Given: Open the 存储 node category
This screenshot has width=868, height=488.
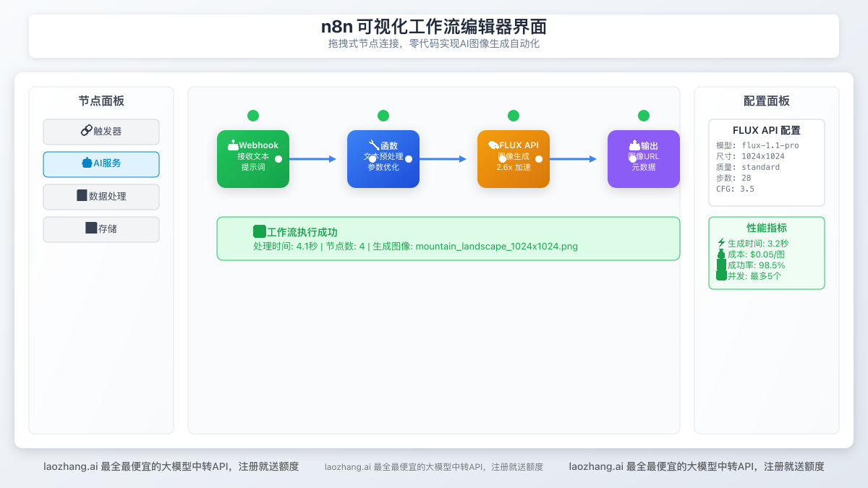Looking at the screenshot, I should pyautogui.click(x=101, y=229).
